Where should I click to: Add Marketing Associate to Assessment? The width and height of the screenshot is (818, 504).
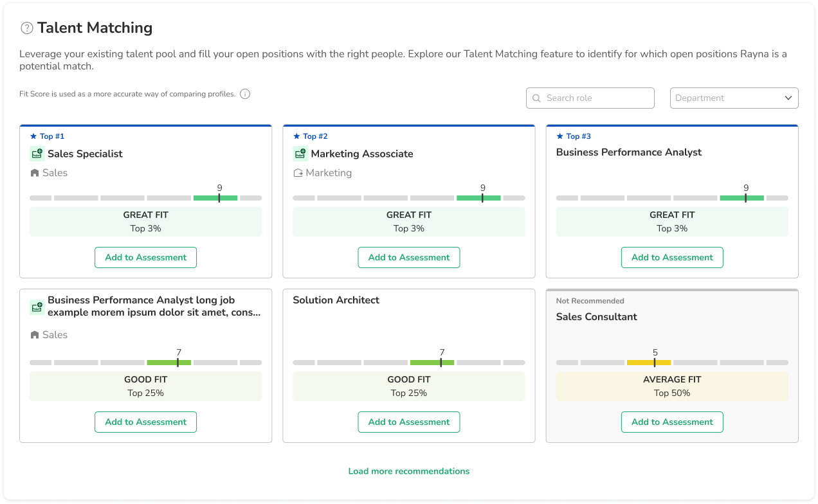409,258
